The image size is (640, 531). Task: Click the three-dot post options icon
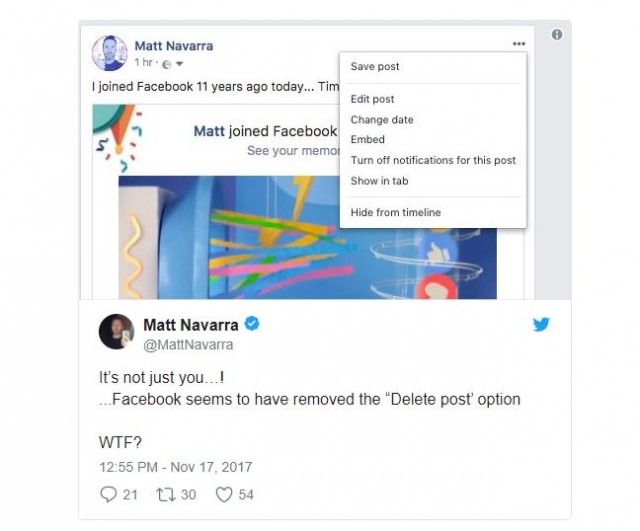point(518,44)
